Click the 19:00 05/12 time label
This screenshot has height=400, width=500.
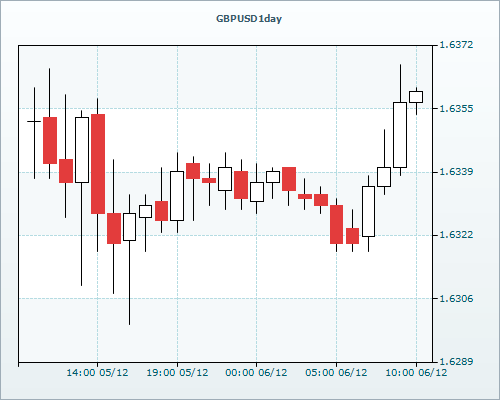(177, 372)
